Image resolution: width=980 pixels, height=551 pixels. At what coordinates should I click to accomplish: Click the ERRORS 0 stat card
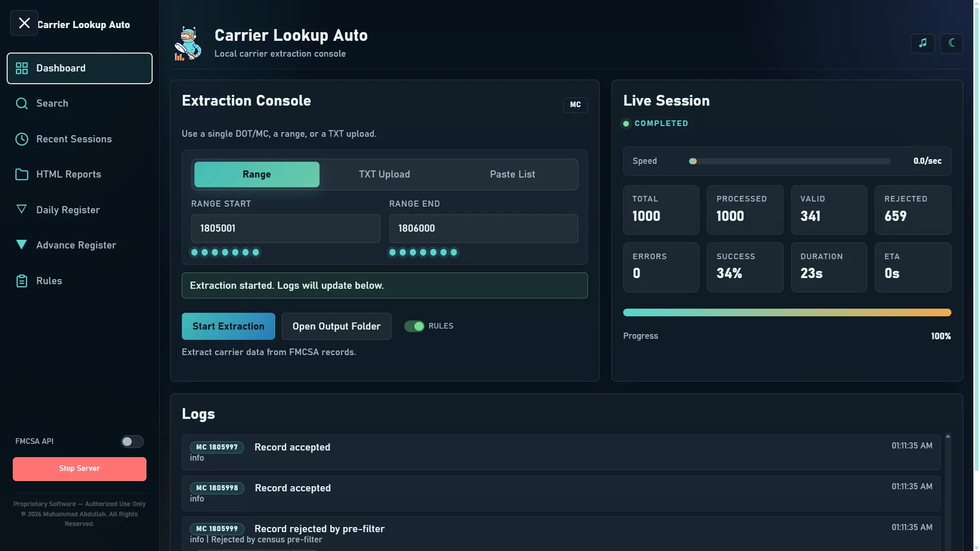pyautogui.click(x=661, y=267)
